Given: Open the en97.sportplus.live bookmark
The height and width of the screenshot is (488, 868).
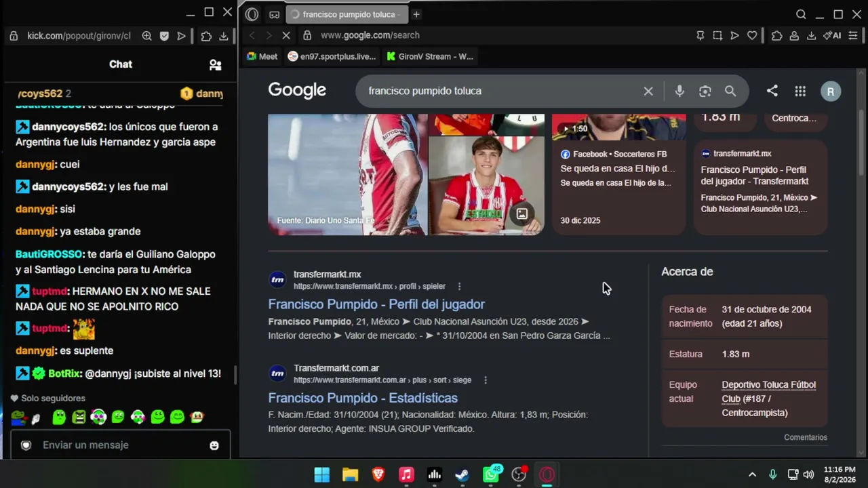Looking at the screenshot, I should (332, 56).
